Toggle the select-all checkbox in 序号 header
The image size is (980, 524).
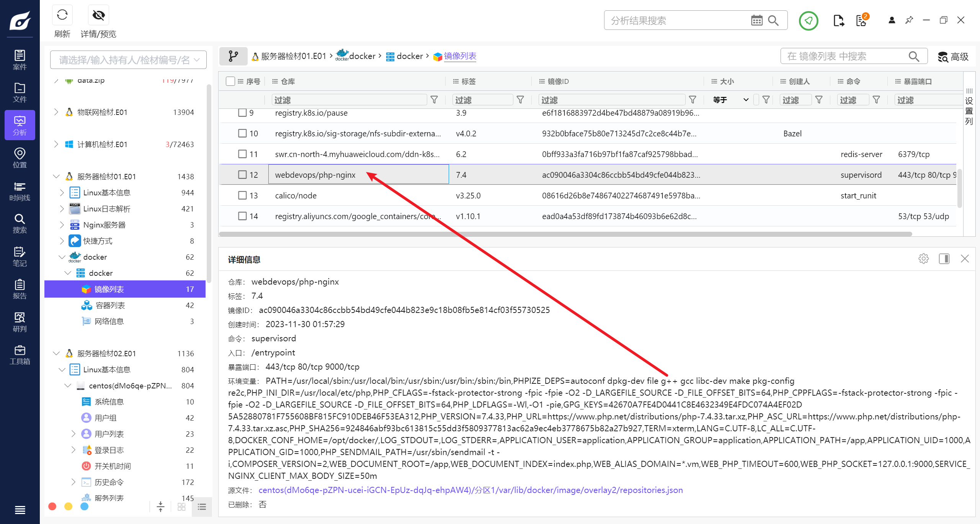(230, 81)
